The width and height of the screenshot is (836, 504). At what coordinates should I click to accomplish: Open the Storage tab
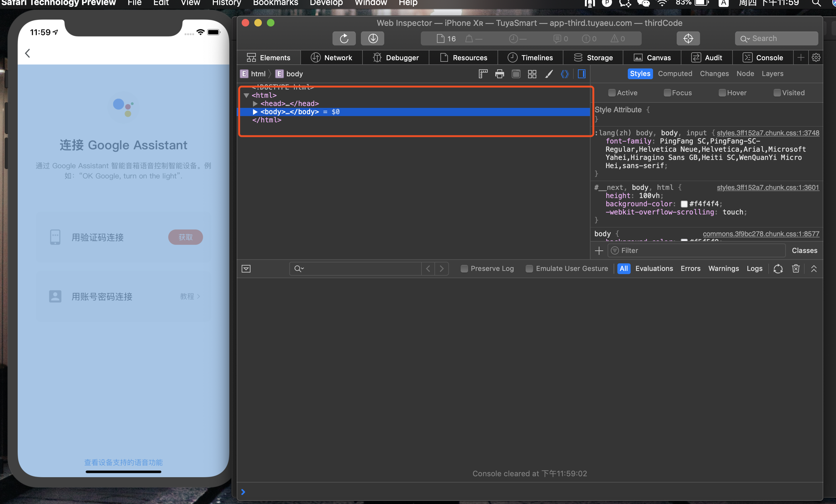point(593,57)
